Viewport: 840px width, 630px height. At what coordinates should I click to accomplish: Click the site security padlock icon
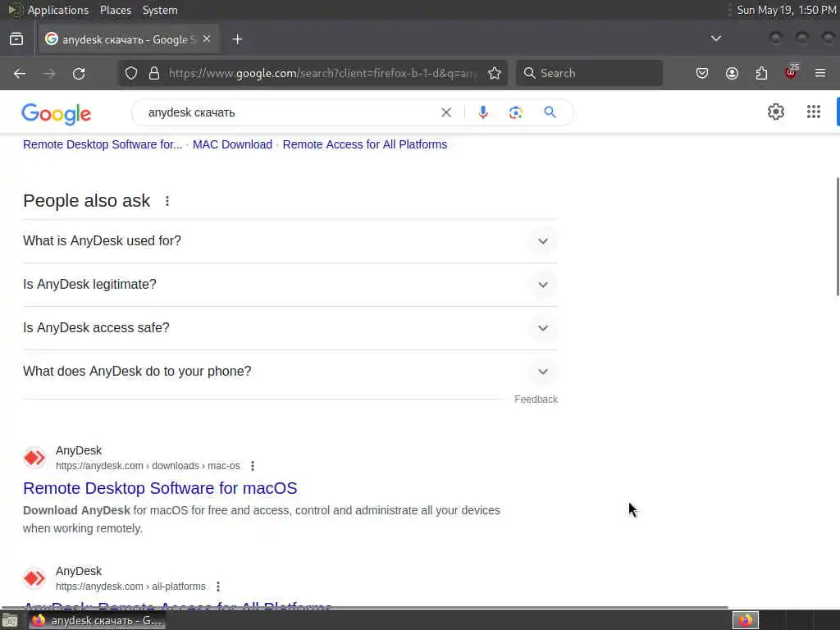[x=154, y=73]
